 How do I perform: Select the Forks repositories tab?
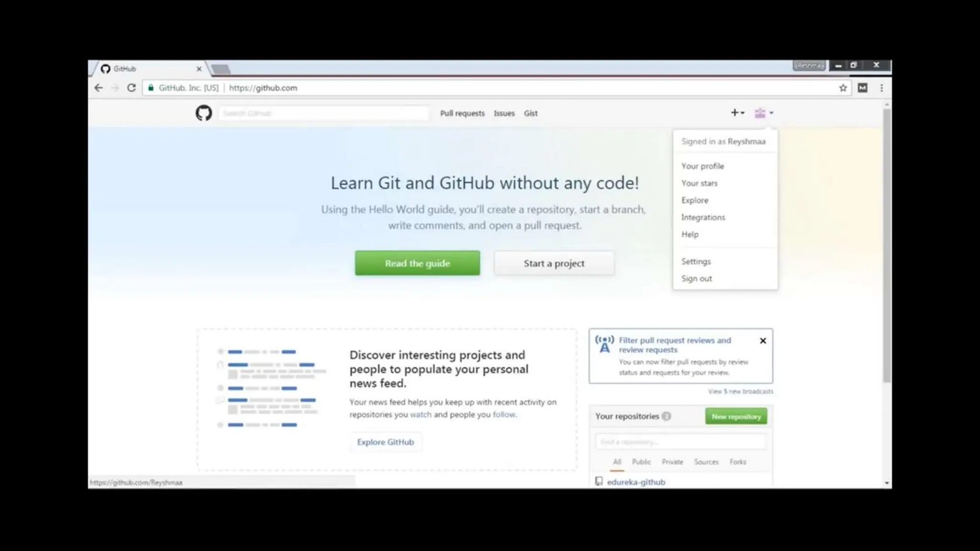pos(737,462)
